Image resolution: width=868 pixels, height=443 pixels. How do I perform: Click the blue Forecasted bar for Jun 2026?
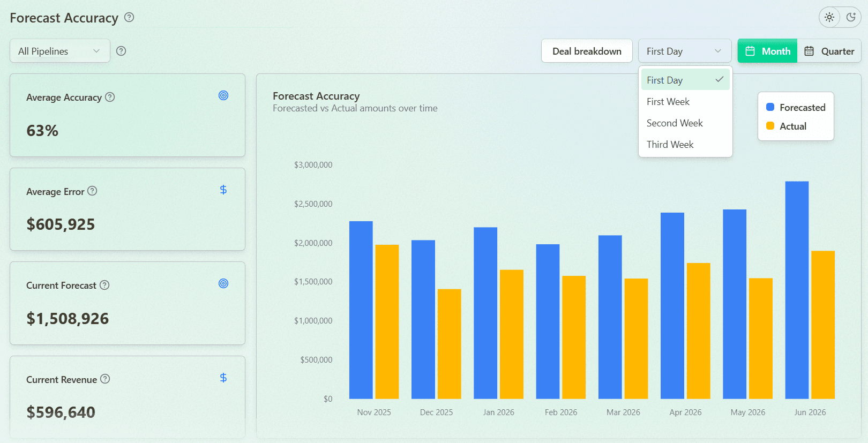797,290
